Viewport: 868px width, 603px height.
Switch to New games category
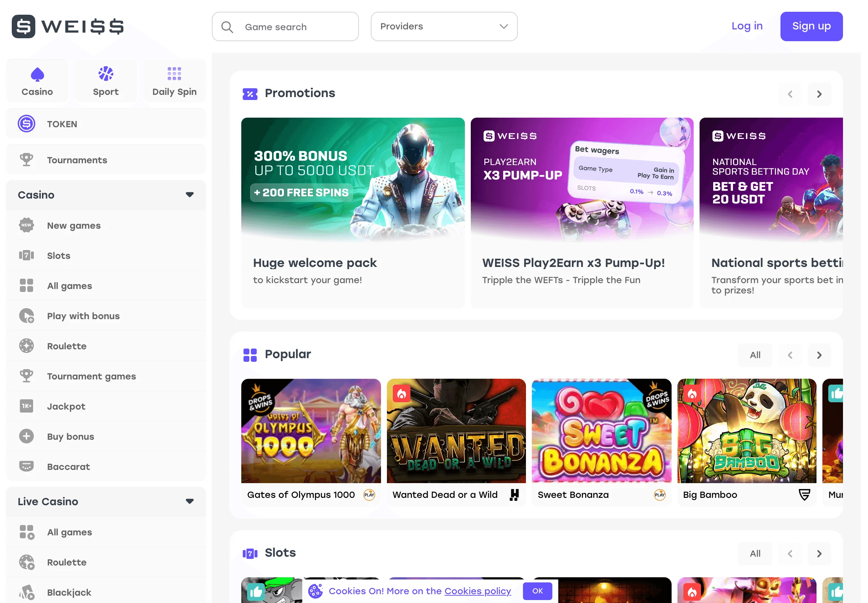74,225
